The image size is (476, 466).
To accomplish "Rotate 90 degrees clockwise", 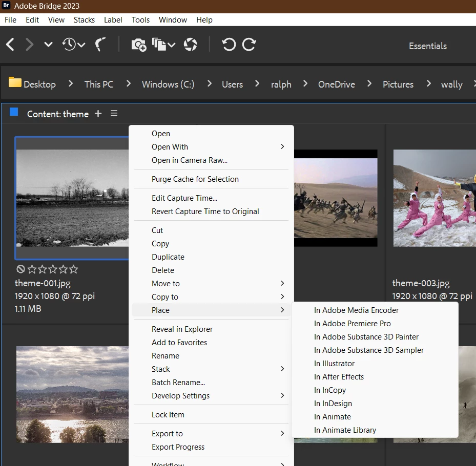I will (249, 45).
